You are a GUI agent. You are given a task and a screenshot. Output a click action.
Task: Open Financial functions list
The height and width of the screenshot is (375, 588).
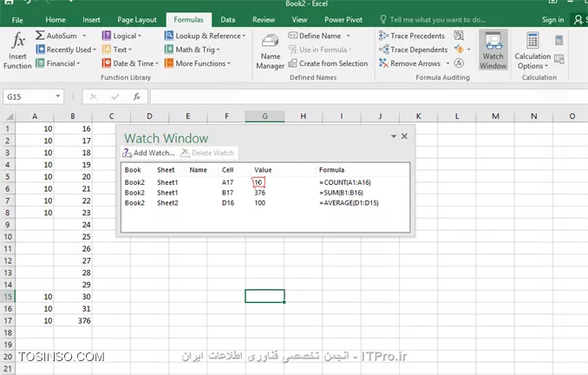[x=58, y=63]
